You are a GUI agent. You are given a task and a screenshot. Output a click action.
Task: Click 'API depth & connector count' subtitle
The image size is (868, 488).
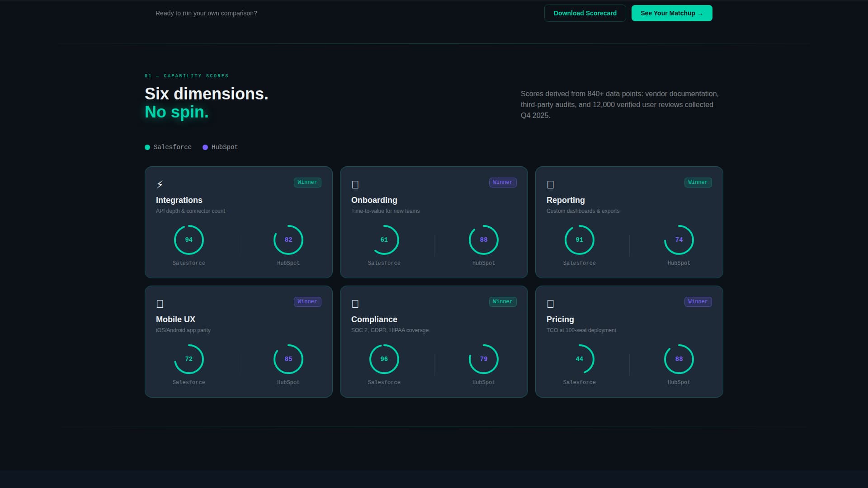(190, 211)
